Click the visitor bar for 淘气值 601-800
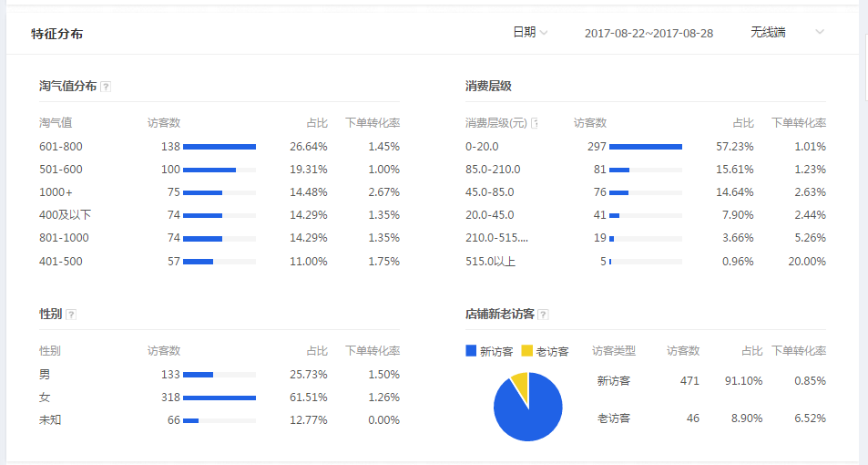The height and width of the screenshot is (465, 868). click(219, 146)
